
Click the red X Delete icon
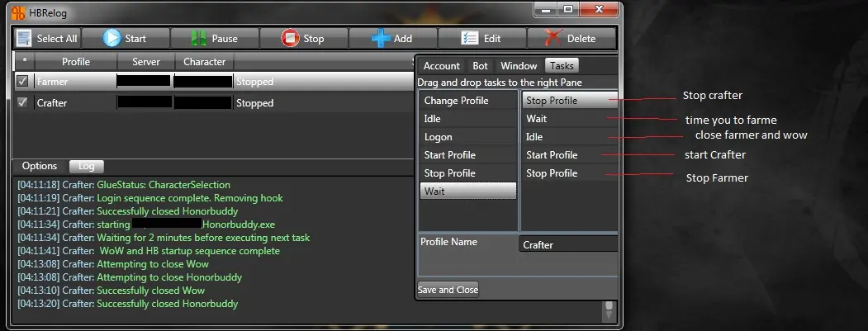553,38
